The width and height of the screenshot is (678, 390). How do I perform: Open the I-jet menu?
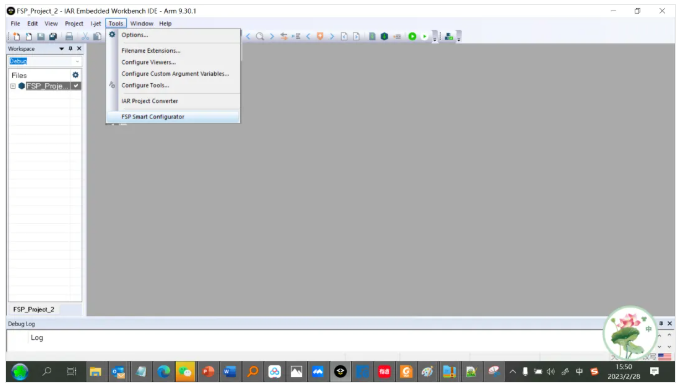96,23
